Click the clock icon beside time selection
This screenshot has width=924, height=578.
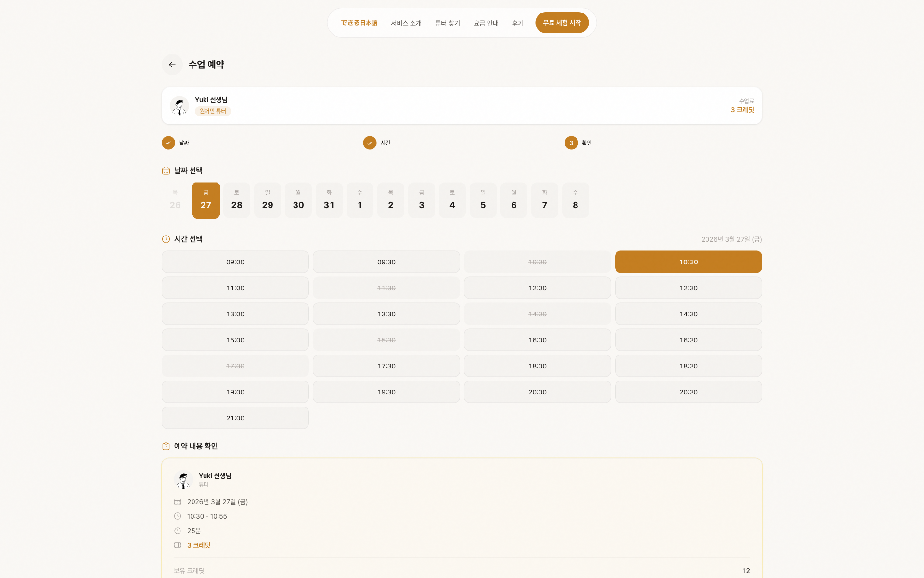click(166, 239)
